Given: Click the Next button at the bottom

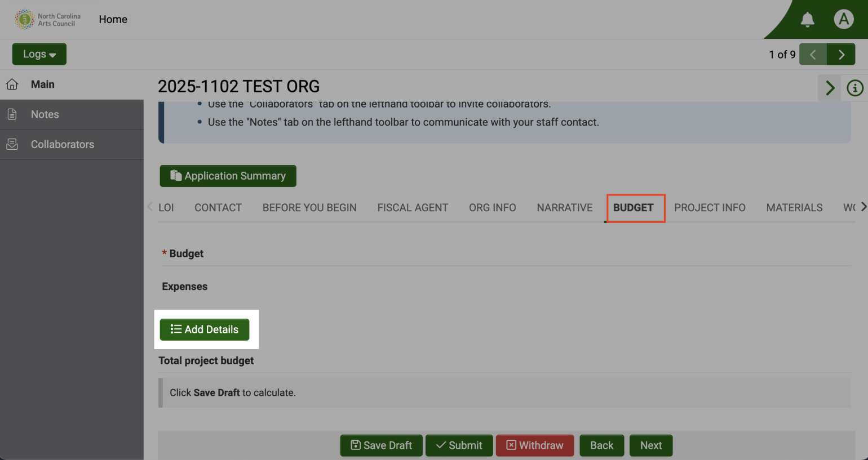Looking at the screenshot, I should coord(650,445).
